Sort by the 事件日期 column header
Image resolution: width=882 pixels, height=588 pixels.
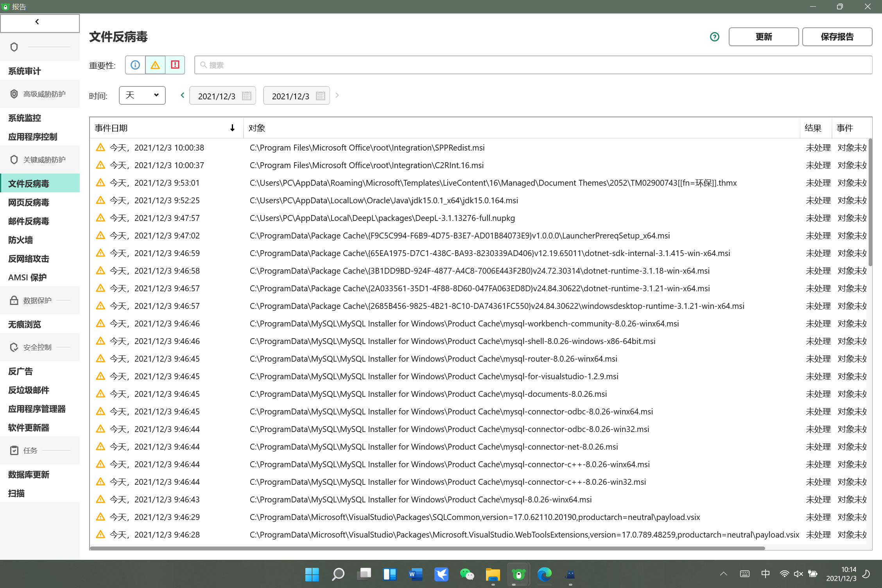click(x=166, y=128)
